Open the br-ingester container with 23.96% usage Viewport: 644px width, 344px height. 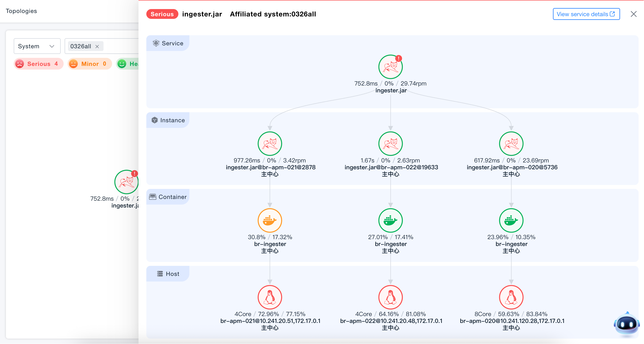[511, 221]
